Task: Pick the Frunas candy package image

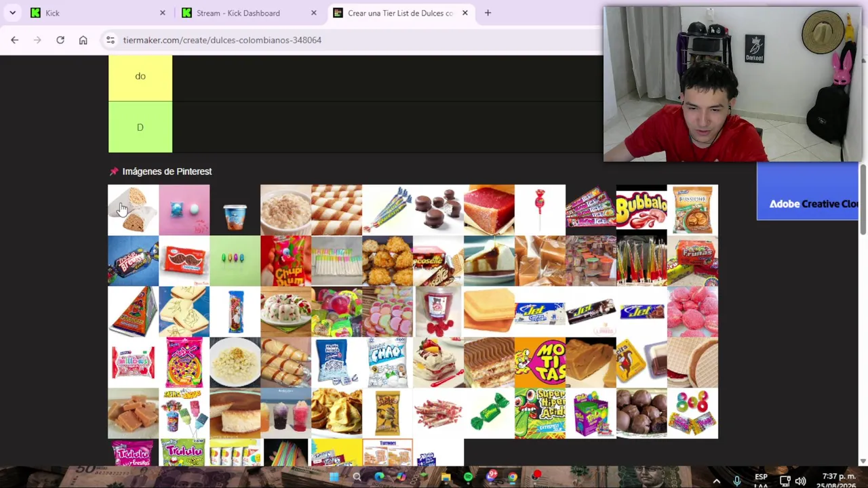Action: pos(692,261)
